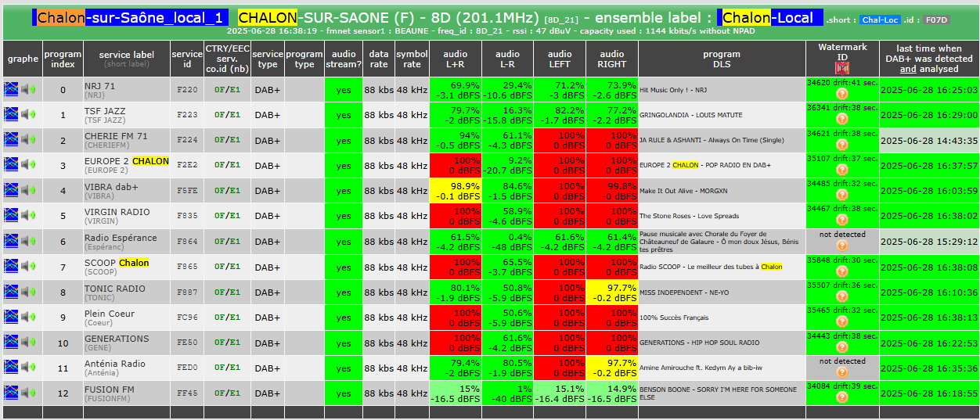This screenshot has width=980, height=420.
Task: Click the Chalon-sur-Saône_local_1 title label
Action: (x=130, y=17)
